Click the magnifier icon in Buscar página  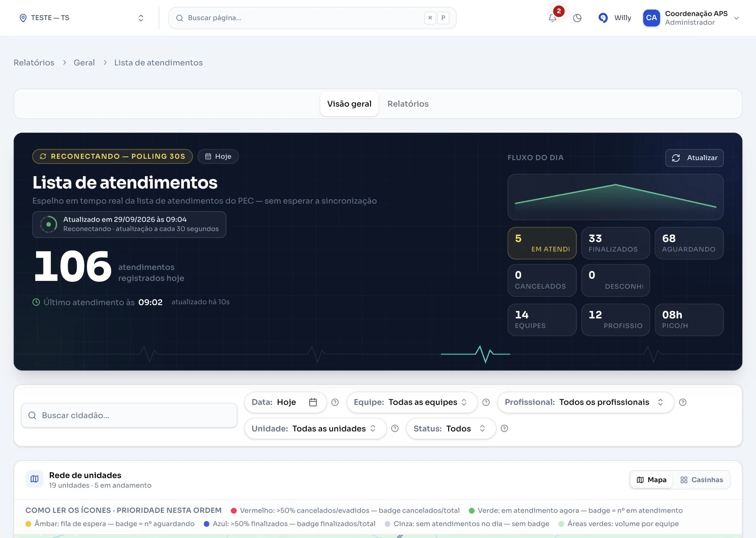tap(180, 18)
